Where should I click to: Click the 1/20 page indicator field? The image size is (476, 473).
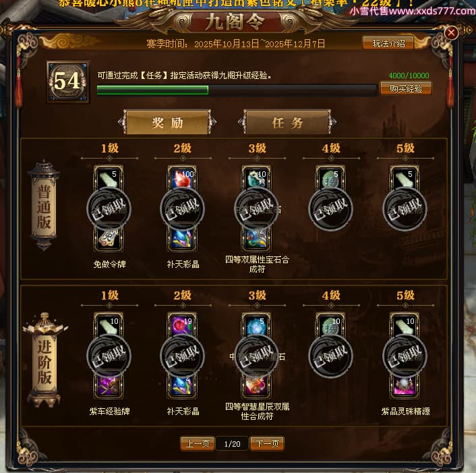click(x=232, y=444)
